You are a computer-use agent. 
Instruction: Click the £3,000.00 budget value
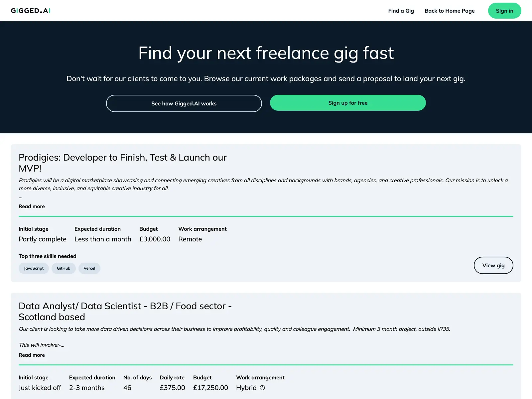point(155,239)
